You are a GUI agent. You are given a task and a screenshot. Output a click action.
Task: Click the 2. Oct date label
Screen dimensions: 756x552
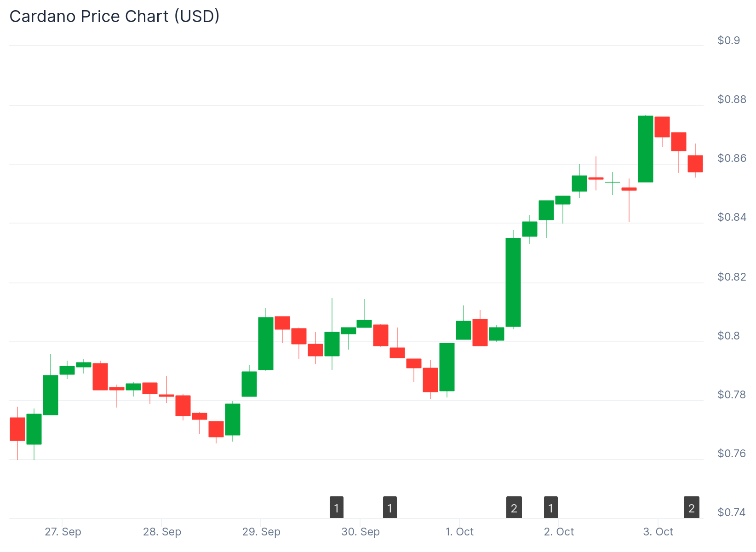point(559,532)
